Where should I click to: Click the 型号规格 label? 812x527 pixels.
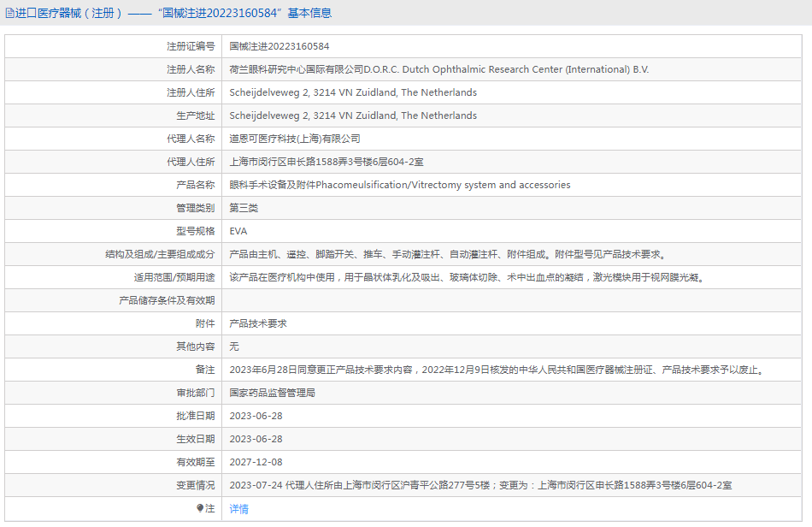[x=195, y=231]
